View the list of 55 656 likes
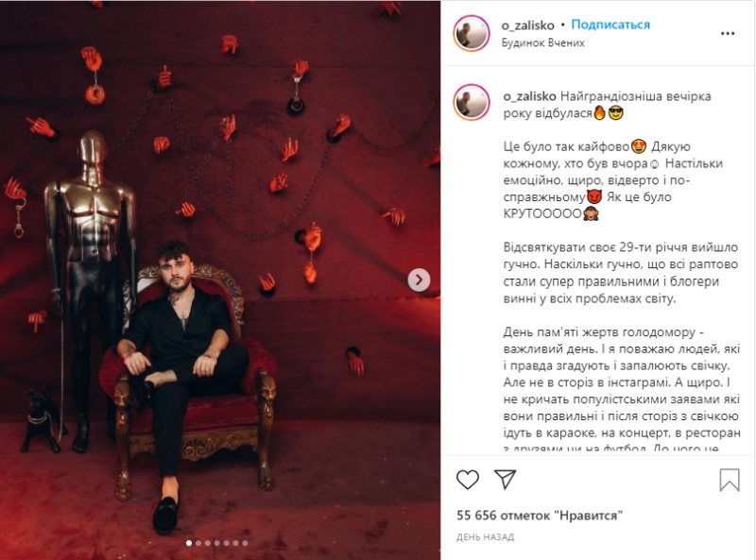This screenshot has width=756, height=560. pos(539,516)
